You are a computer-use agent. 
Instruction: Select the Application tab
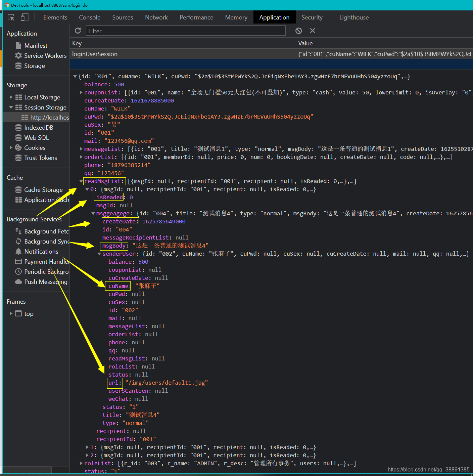click(274, 17)
